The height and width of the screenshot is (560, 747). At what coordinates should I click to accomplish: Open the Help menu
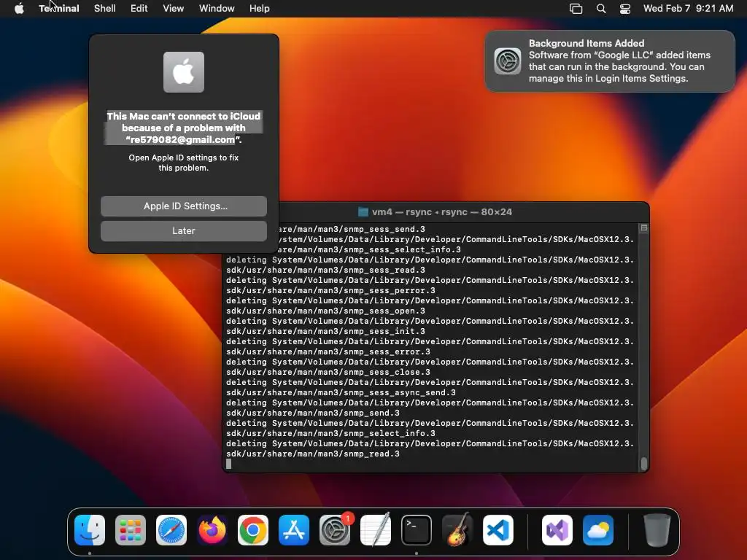(259, 8)
